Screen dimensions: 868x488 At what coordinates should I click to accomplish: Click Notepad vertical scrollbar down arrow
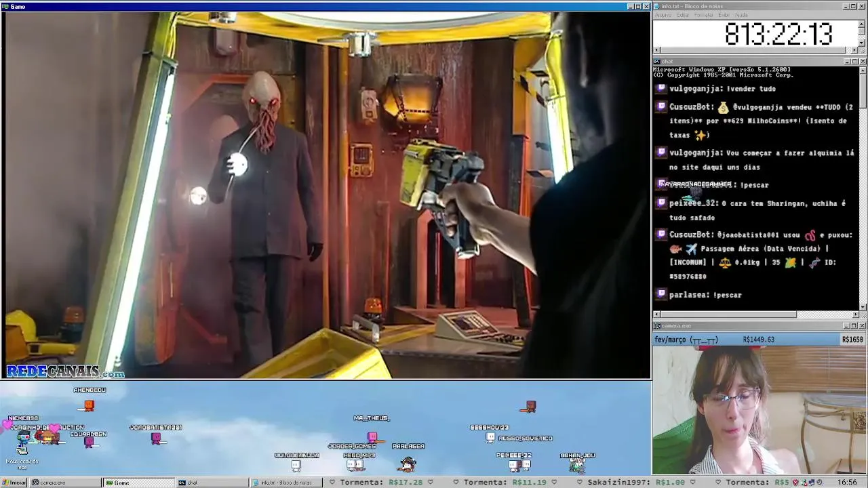[862, 43]
